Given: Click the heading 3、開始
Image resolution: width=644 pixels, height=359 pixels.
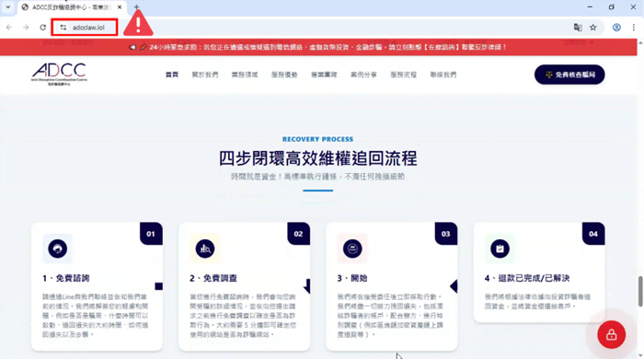Looking at the screenshot, I should (352, 279).
